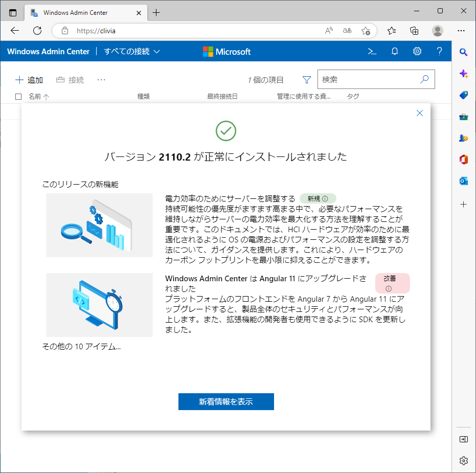
Task: Click the translate page icon
Action: [347, 31]
